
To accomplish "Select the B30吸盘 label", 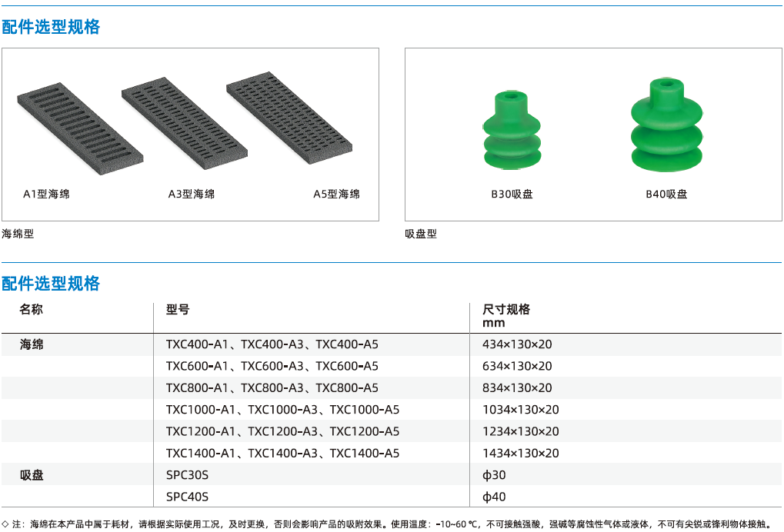I will [512, 194].
